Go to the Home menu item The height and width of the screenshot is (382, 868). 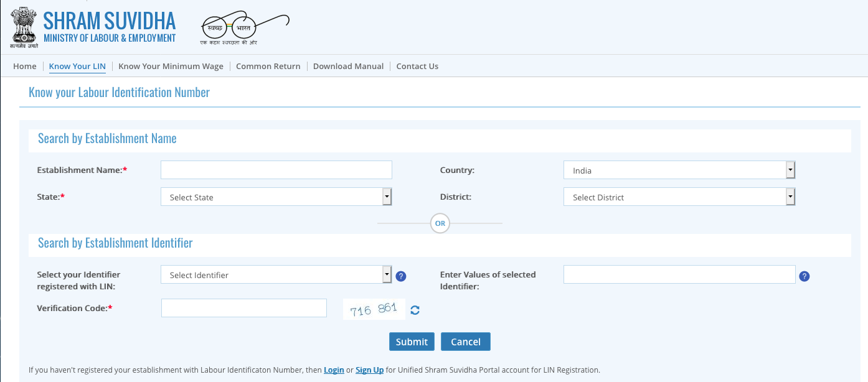coord(24,66)
